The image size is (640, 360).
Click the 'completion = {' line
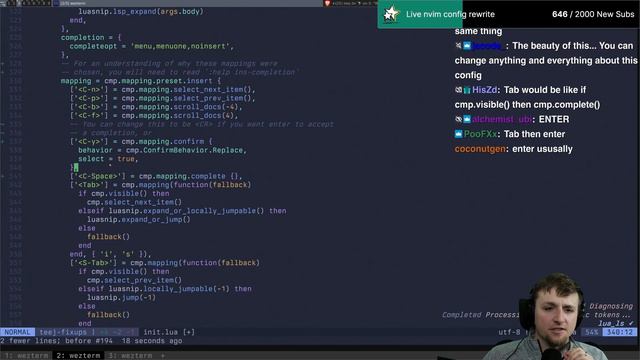pos(91,38)
